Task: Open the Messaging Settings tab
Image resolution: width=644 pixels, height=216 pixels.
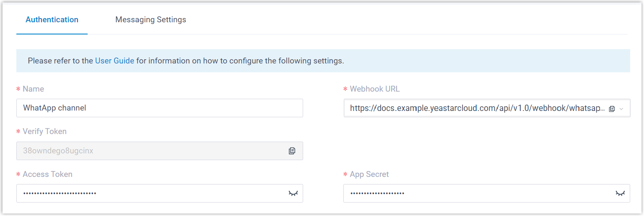Action: click(151, 20)
